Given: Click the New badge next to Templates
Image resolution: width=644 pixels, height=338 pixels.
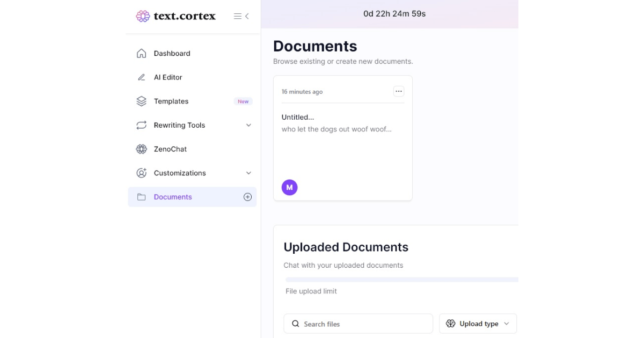Looking at the screenshot, I should point(243,101).
